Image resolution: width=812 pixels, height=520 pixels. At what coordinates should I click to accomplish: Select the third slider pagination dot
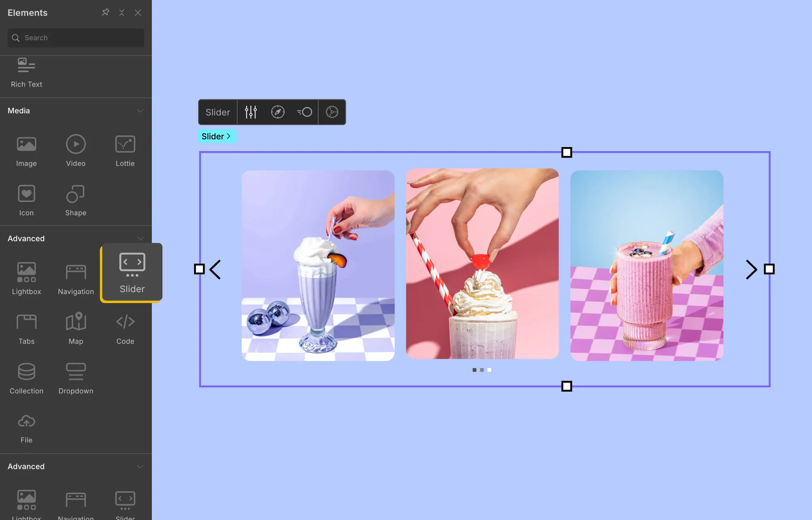pyautogui.click(x=489, y=370)
